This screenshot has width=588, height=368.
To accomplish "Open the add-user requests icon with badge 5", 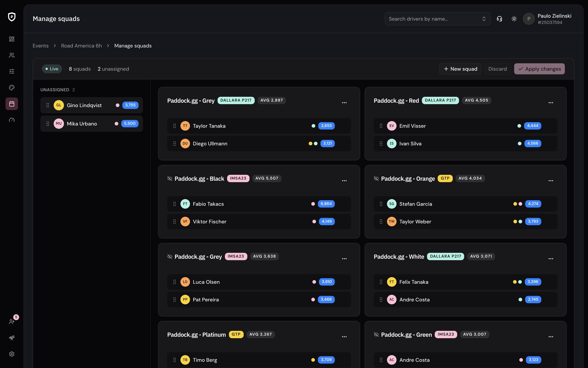I will pos(12,321).
